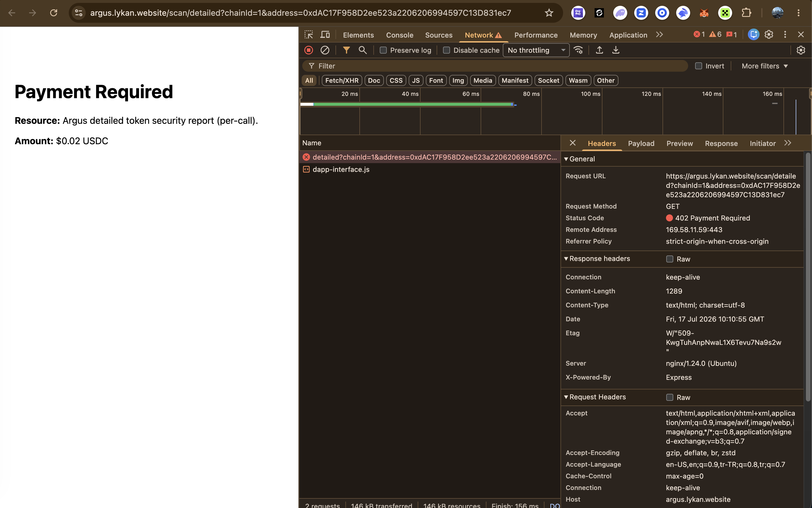Viewport: 812px width, 508px height.
Task: Open the No throttling dropdown
Action: coord(536,50)
